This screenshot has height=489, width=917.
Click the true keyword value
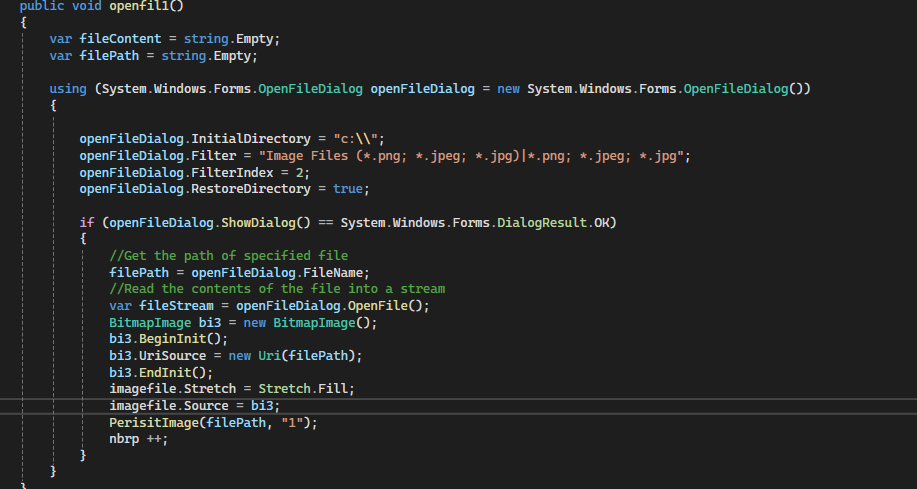click(x=349, y=189)
